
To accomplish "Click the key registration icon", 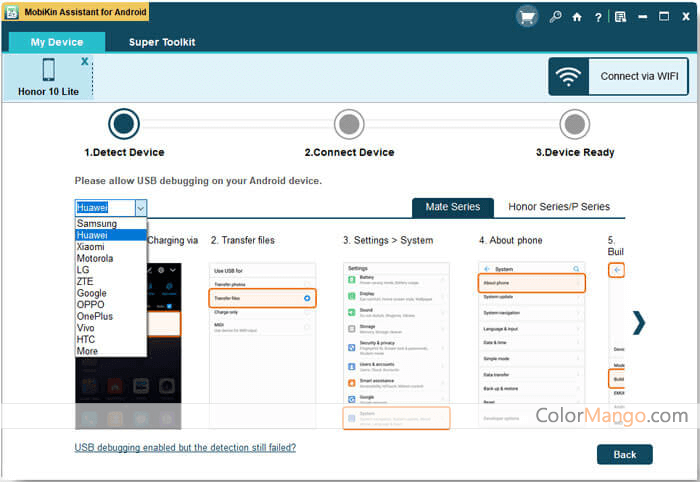I will click(x=555, y=17).
